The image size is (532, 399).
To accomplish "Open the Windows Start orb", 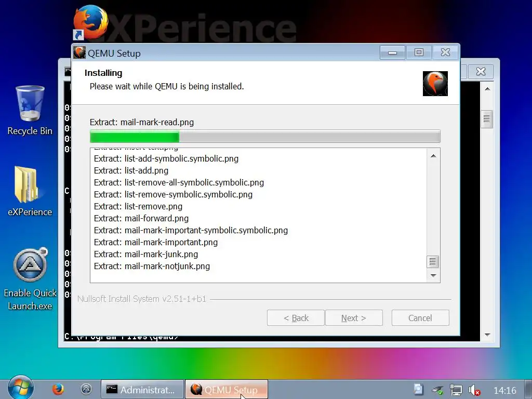I will (x=21, y=388).
